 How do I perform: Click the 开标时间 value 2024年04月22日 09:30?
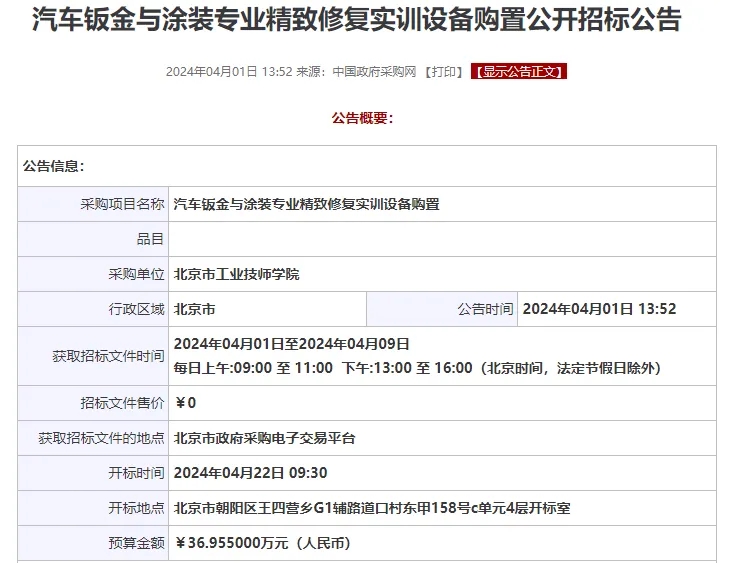pos(251,473)
